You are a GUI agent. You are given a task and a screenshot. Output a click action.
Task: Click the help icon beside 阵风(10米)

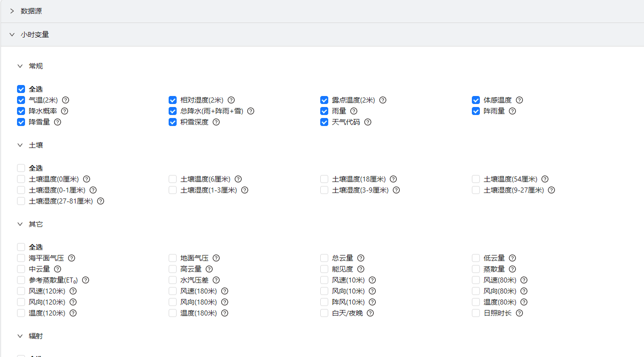point(372,302)
